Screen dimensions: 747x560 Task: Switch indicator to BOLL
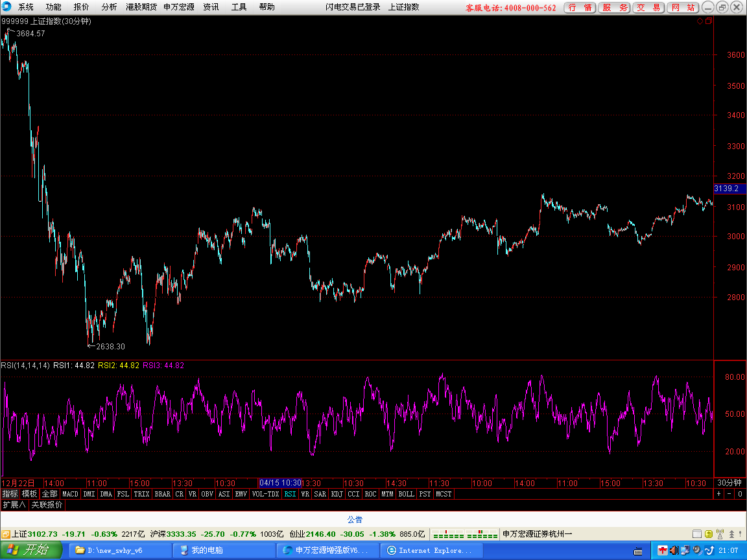(x=407, y=494)
